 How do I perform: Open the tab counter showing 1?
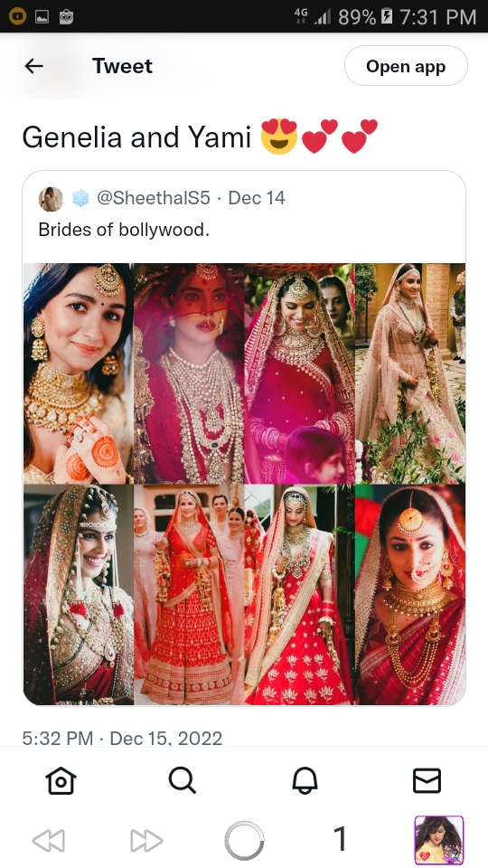point(341,839)
